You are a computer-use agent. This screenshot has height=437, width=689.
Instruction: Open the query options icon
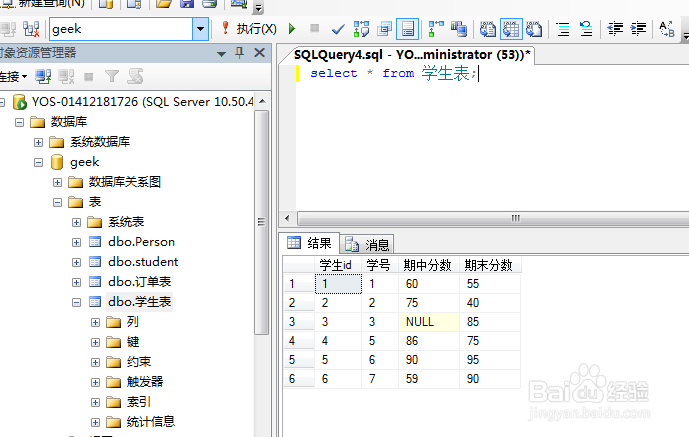(384, 29)
